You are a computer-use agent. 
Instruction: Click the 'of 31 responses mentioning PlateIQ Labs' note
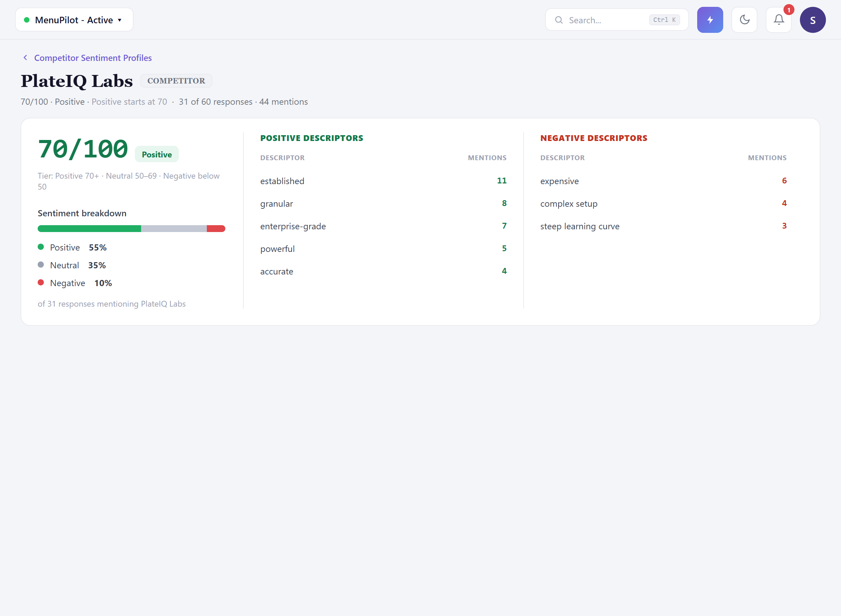pos(112,304)
